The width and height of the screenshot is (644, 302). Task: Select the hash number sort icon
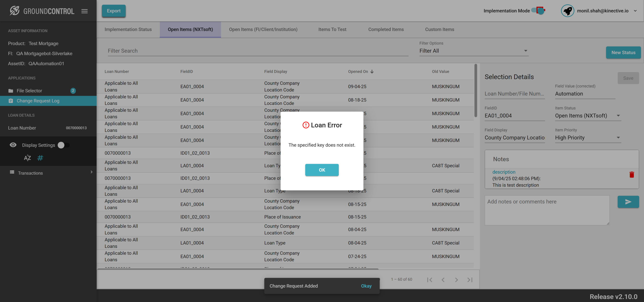pos(40,158)
